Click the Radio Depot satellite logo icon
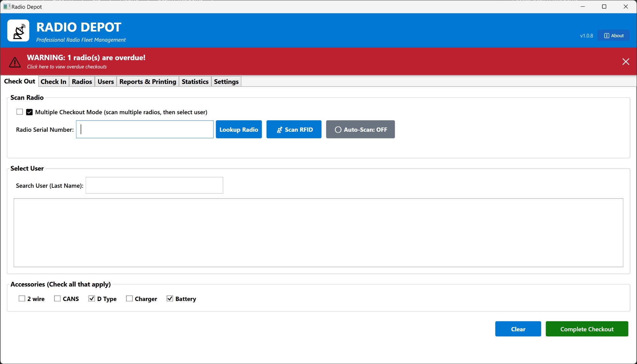Image resolution: width=637 pixels, height=364 pixels. (18, 31)
